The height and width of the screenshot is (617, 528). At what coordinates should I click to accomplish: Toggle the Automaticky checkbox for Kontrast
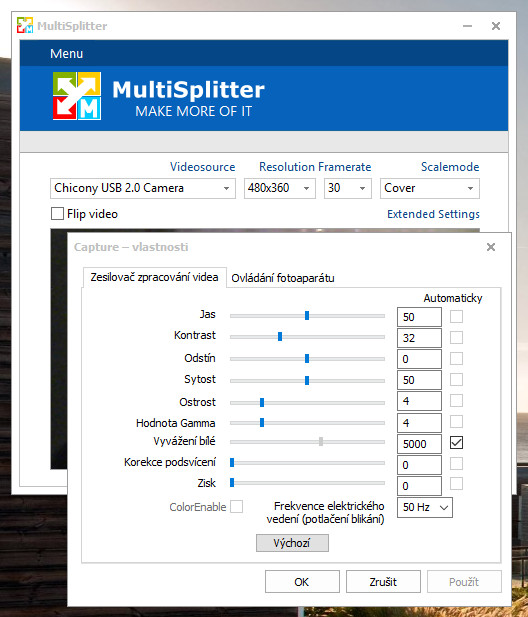click(x=456, y=337)
